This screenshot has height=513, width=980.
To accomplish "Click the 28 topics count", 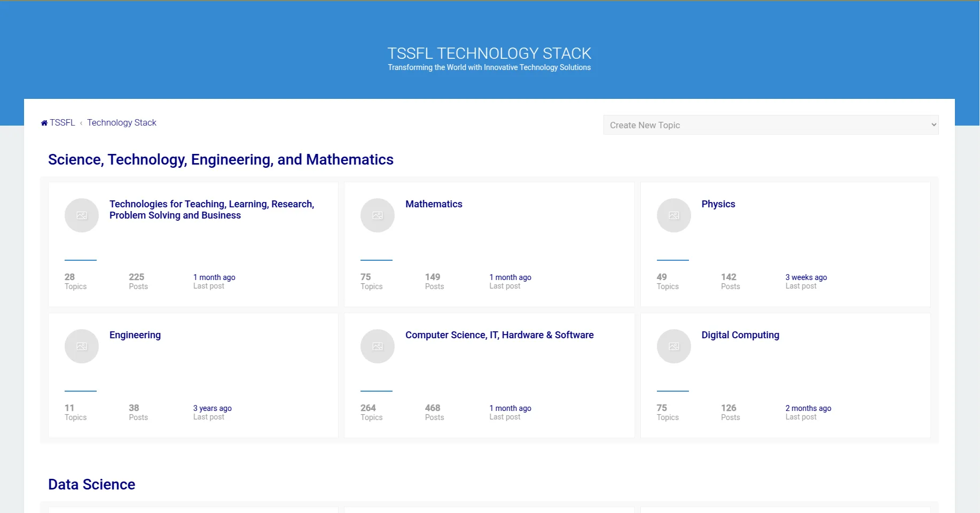I will click(x=69, y=277).
